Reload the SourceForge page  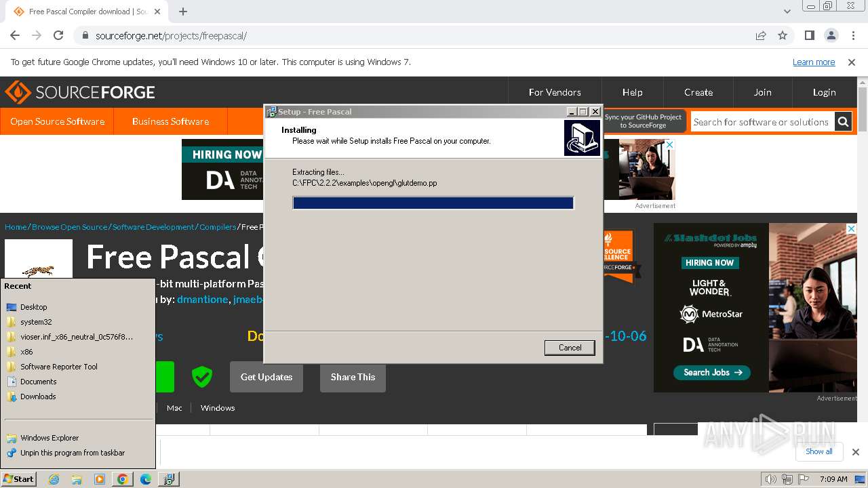[x=58, y=35]
